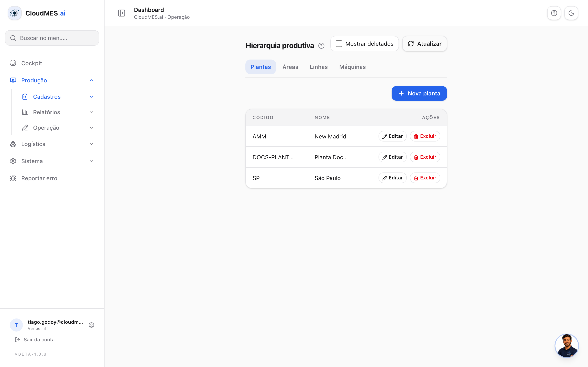This screenshot has width=588, height=367.
Task: Open the user profile circle icon
Action: [x=91, y=325]
